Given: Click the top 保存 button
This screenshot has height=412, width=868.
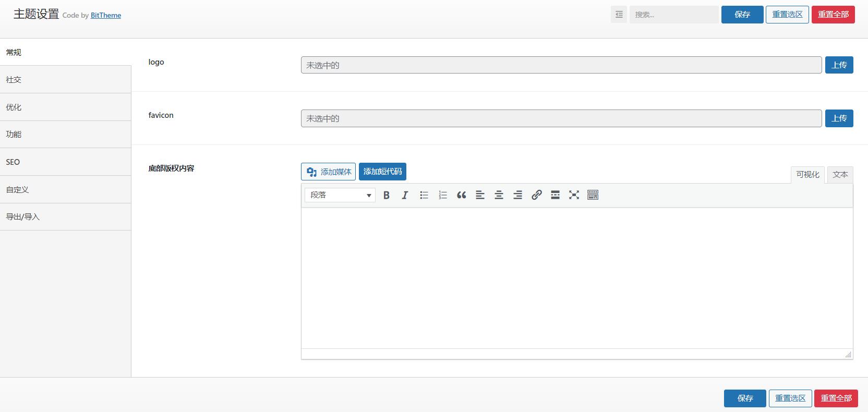Looking at the screenshot, I should point(742,15).
